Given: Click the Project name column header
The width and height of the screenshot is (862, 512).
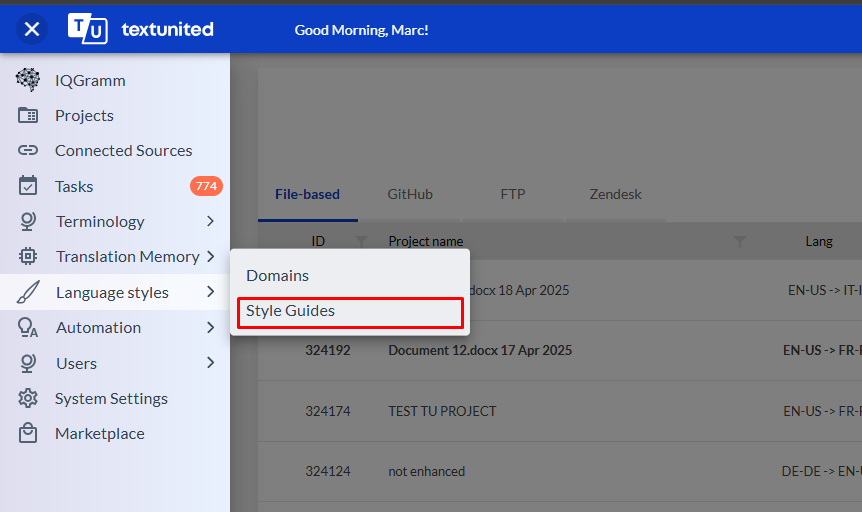Looking at the screenshot, I should pos(426,241).
